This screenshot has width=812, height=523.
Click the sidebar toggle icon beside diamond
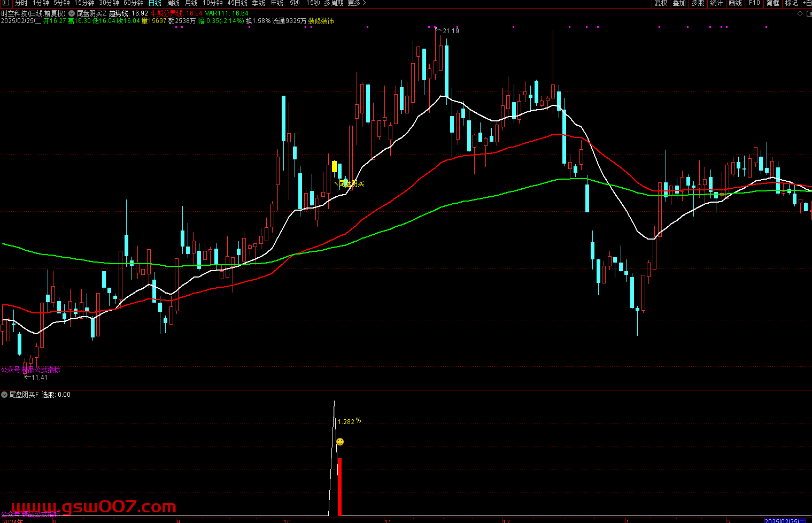click(808, 13)
